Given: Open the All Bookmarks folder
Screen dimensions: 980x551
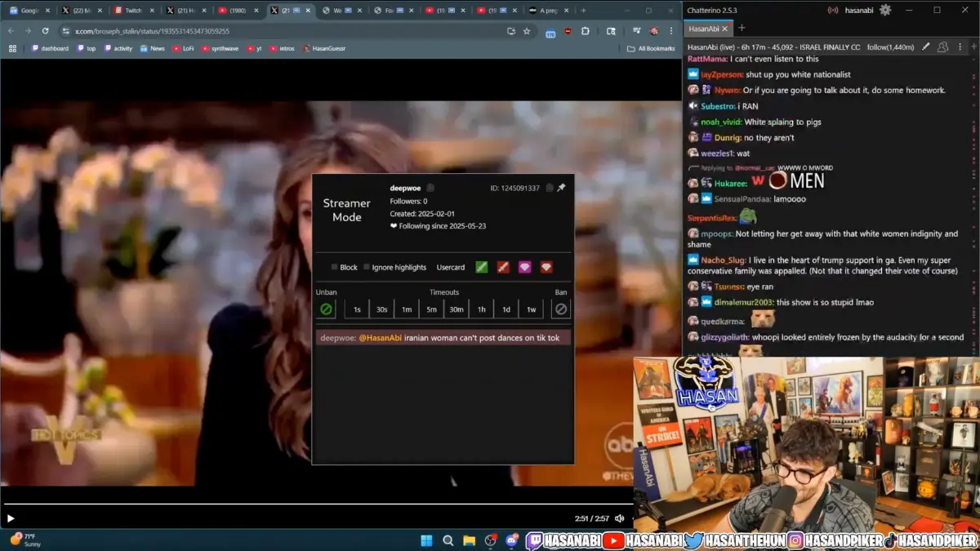Looking at the screenshot, I should [x=650, y=48].
